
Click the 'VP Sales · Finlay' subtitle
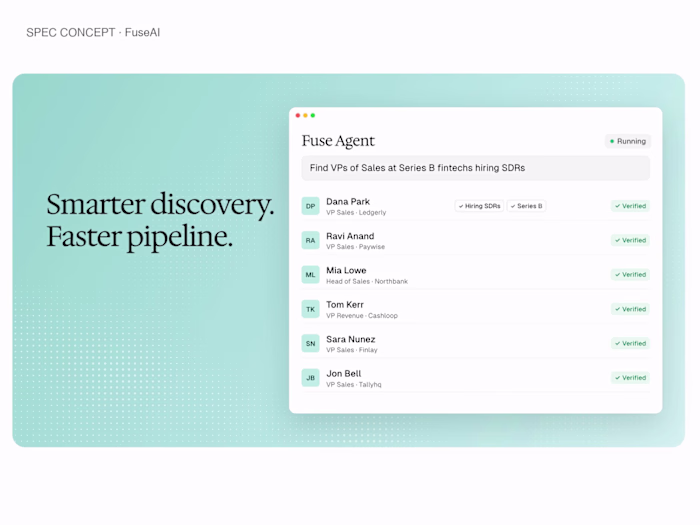[x=352, y=350]
